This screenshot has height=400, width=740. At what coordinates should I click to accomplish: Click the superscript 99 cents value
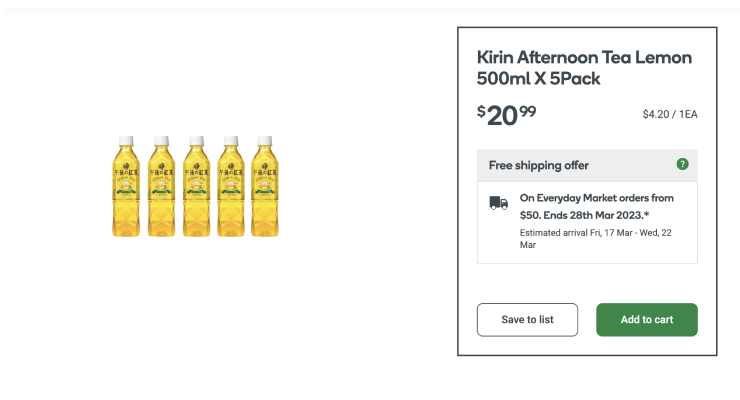click(527, 110)
